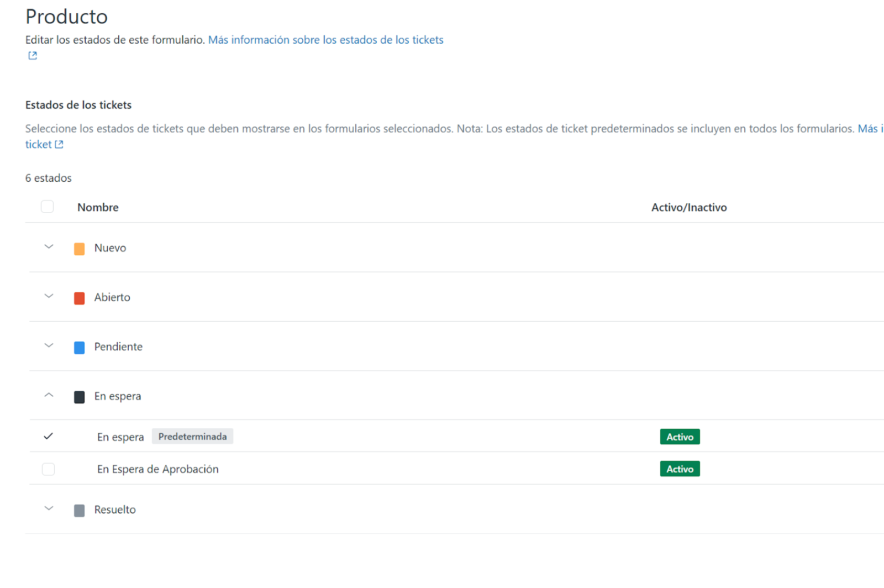The height and width of the screenshot is (588, 884).
Task: Click the Nombre column header
Action: [x=98, y=207]
